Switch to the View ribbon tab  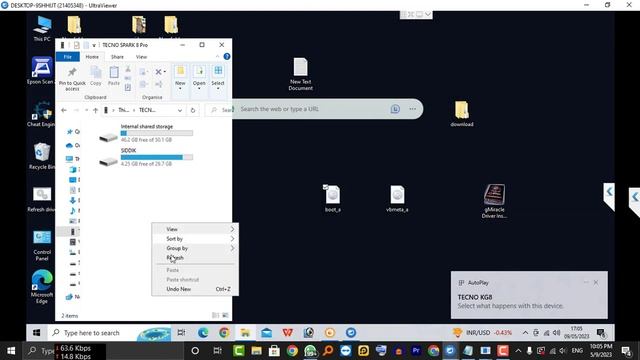point(141,57)
